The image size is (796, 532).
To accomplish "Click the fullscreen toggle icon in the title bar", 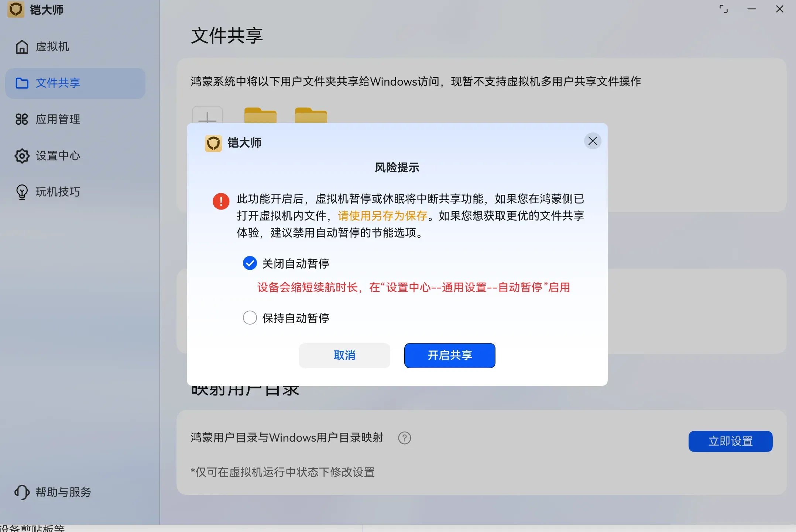I will point(724,9).
